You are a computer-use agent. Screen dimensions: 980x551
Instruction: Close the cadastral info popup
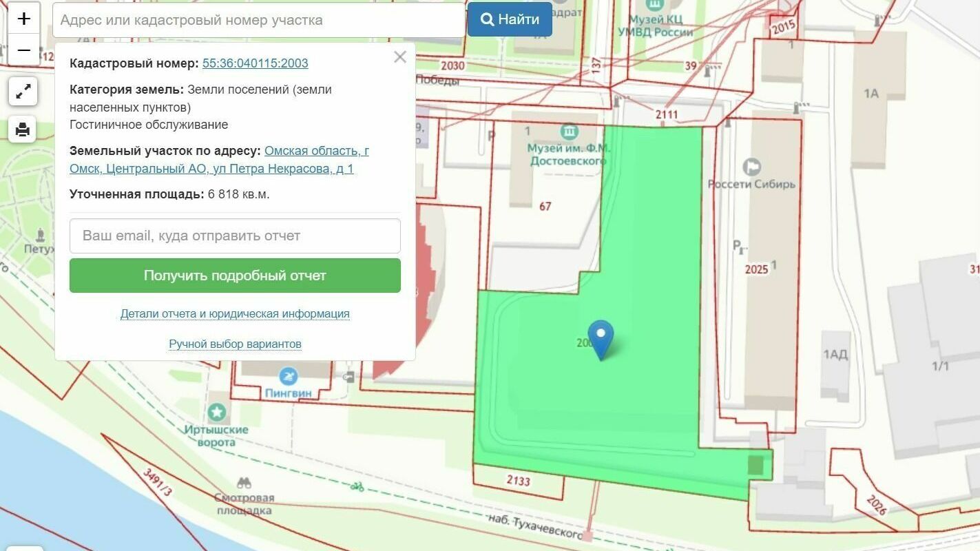pyautogui.click(x=400, y=57)
